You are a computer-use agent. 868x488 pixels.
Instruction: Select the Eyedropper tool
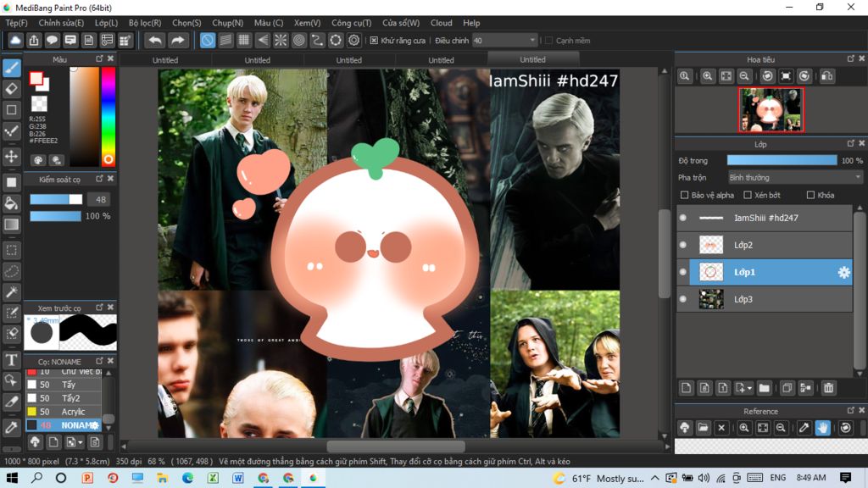(12, 427)
